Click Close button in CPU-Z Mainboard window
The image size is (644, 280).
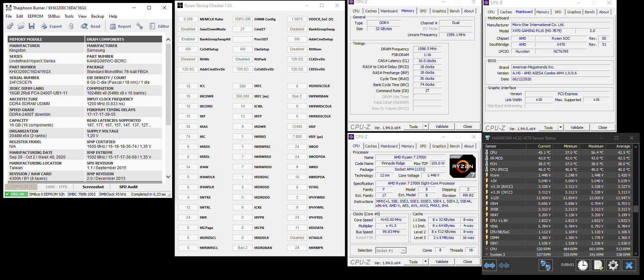coord(603,127)
